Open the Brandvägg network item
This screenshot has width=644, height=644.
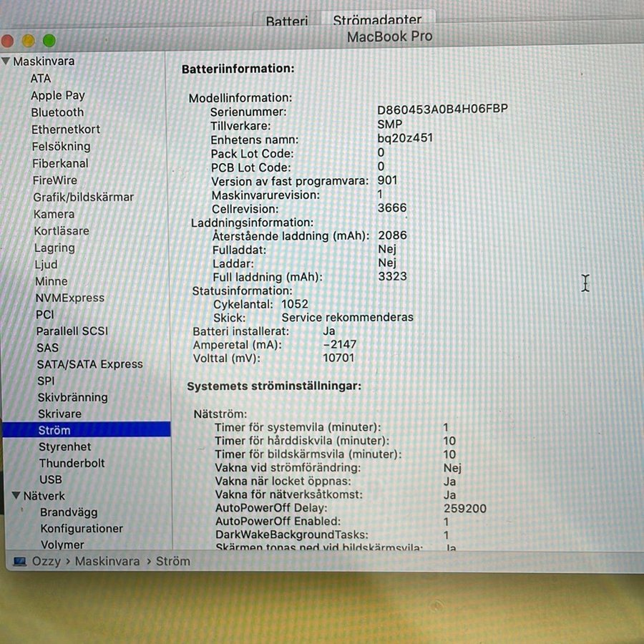(69, 512)
